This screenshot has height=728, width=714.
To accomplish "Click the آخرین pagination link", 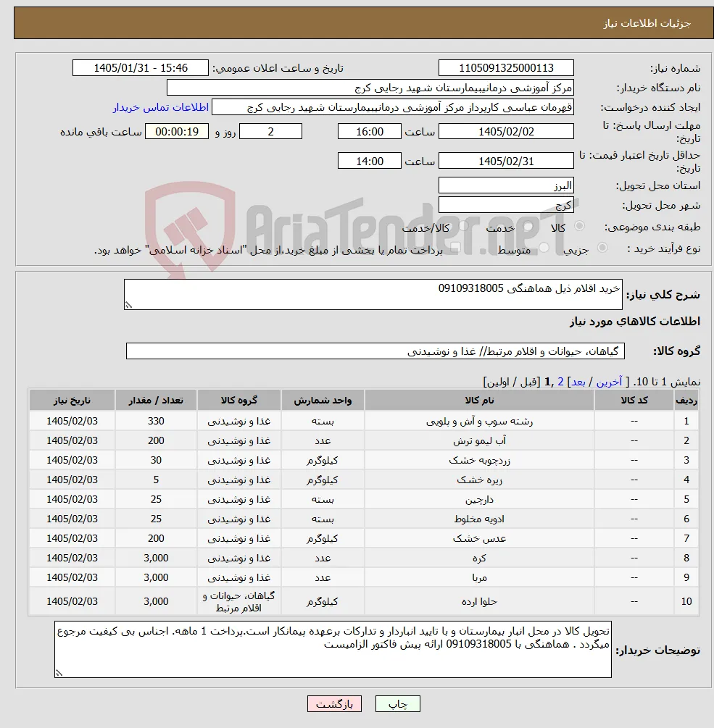I will pyautogui.click(x=609, y=382).
